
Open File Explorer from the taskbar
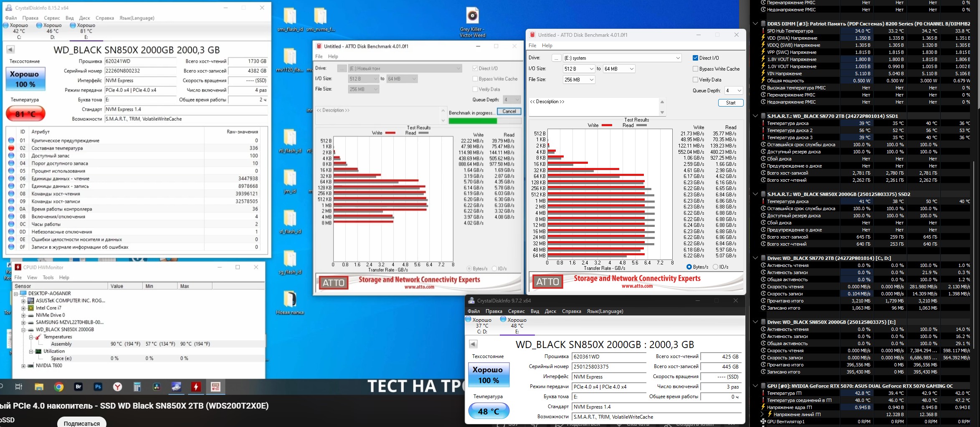[x=39, y=387]
